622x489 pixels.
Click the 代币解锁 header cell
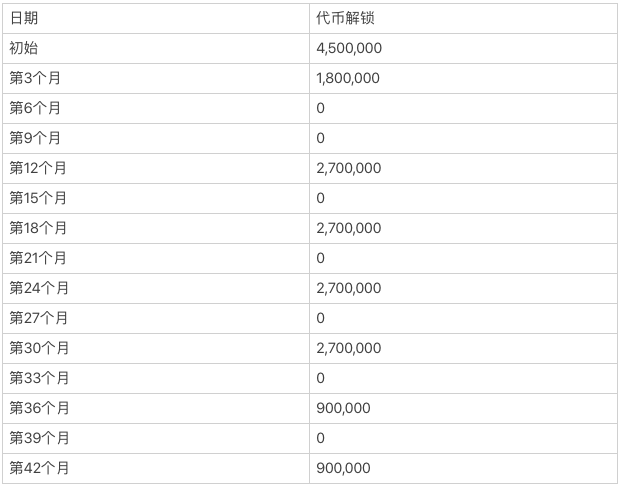coord(463,18)
